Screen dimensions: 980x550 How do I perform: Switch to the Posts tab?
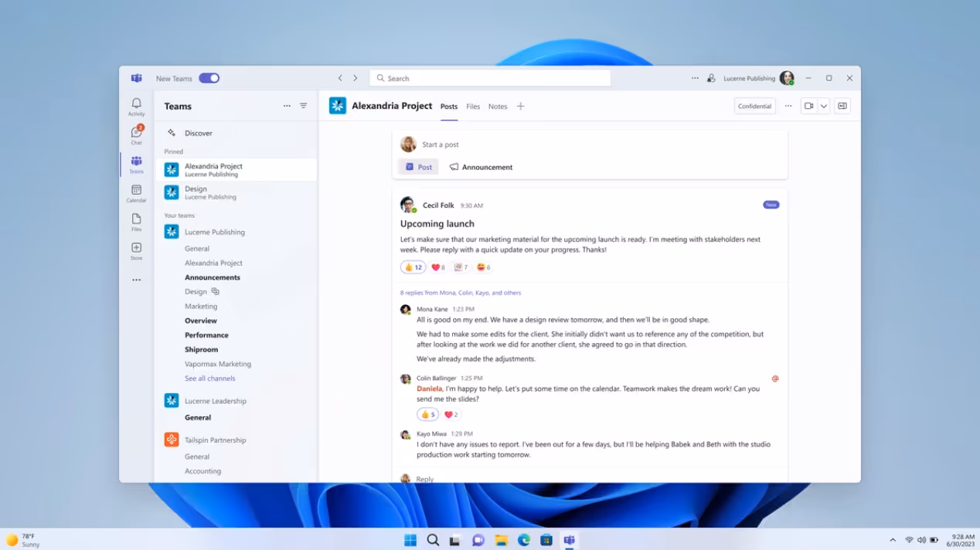tap(449, 107)
